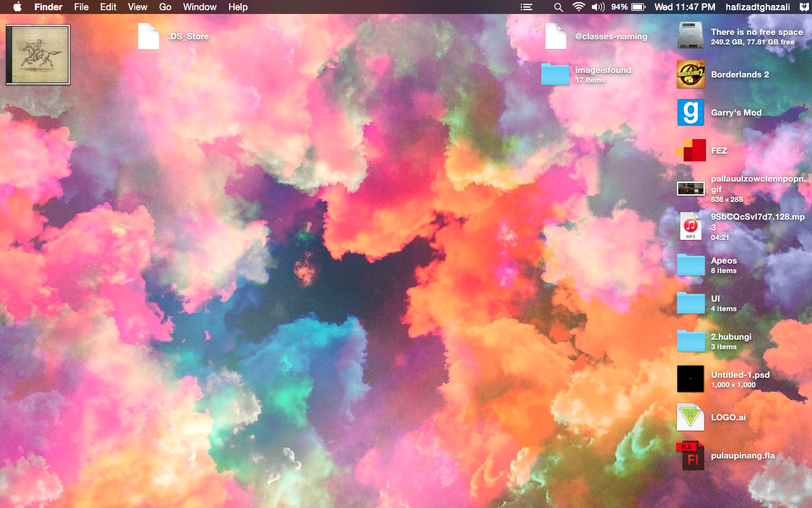Open the Notification Center icon
Image resolution: width=812 pixels, height=508 pixels.
tap(526, 7)
